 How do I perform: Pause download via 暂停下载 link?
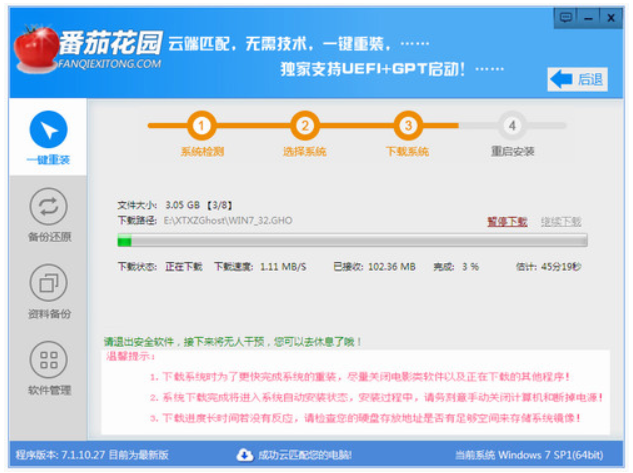pos(507,222)
